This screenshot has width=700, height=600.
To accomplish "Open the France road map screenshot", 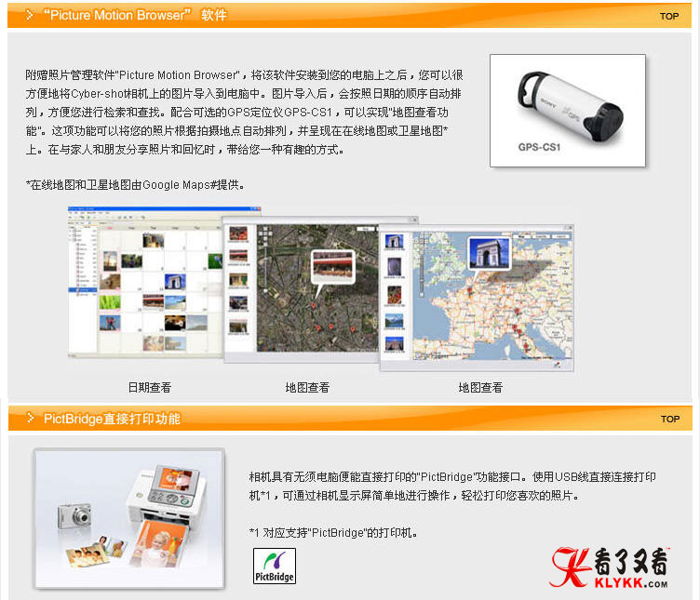I will click(477, 298).
